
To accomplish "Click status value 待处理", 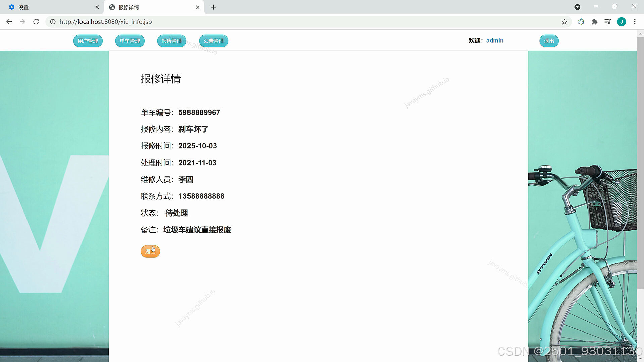I will click(x=177, y=213).
